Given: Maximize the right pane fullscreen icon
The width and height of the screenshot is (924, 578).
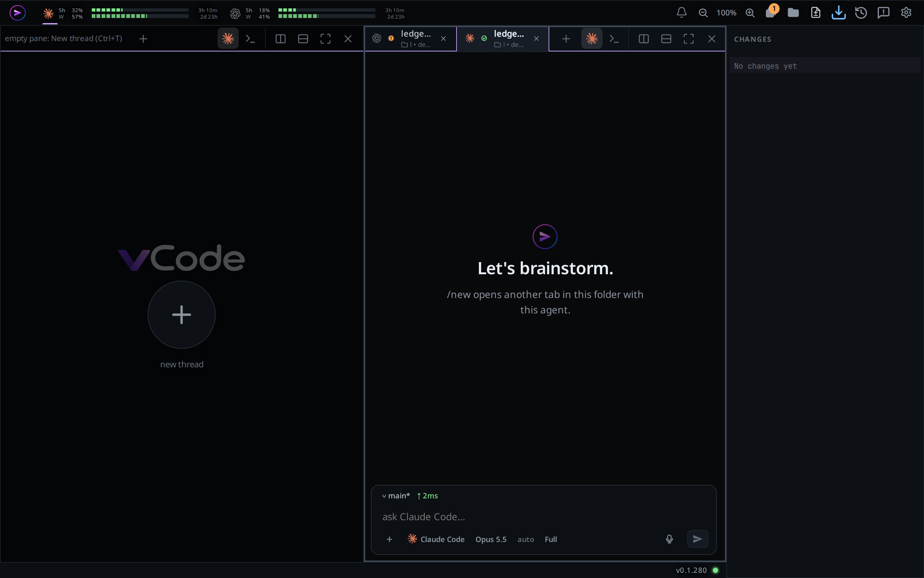Looking at the screenshot, I should [689, 39].
